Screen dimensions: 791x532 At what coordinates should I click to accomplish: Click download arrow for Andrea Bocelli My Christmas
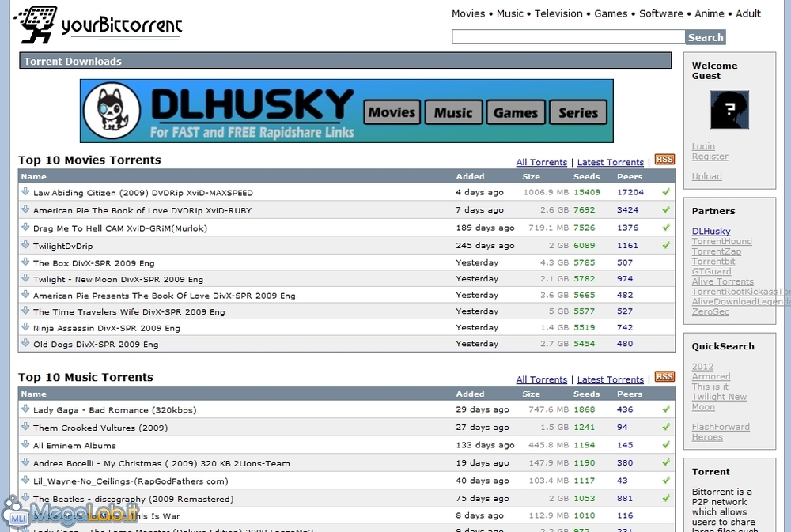[25, 462]
